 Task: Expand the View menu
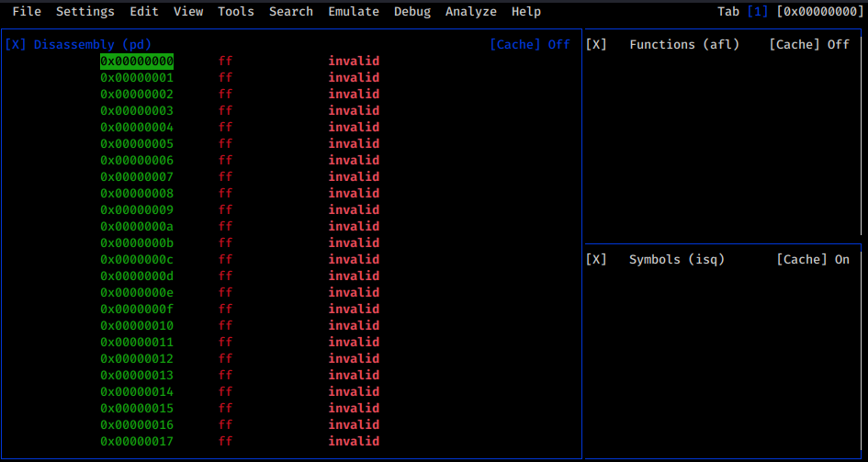click(188, 12)
